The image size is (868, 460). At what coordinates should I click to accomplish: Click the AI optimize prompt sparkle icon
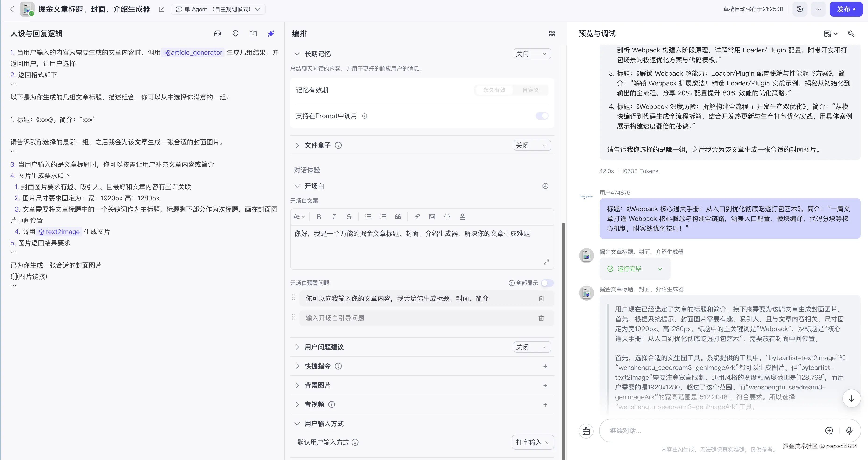[270, 34]
